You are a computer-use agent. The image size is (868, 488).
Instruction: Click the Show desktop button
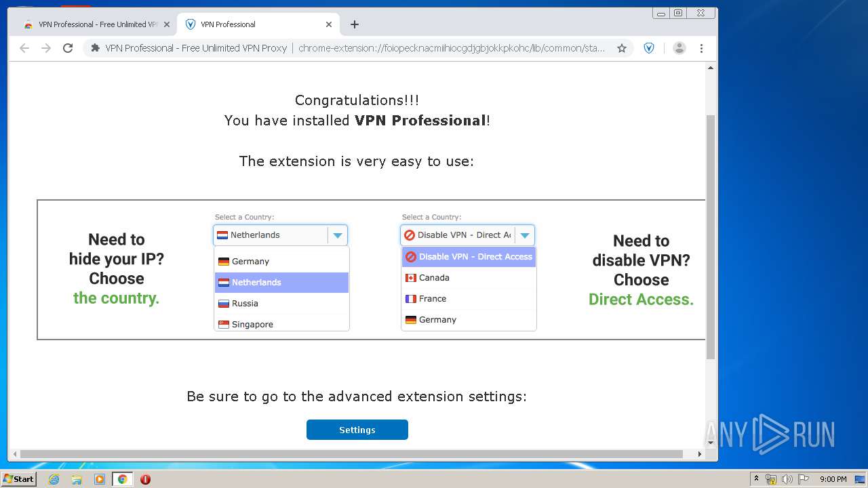tap(860, 479)
